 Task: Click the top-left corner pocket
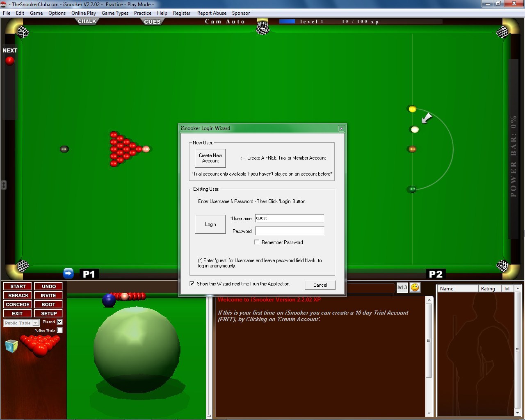point(23,32)
